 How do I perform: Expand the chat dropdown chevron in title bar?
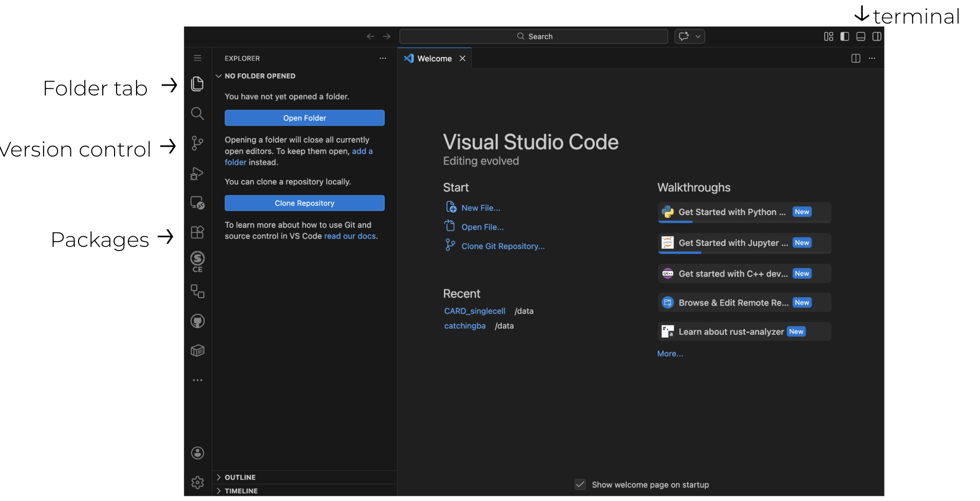[698, 36]
